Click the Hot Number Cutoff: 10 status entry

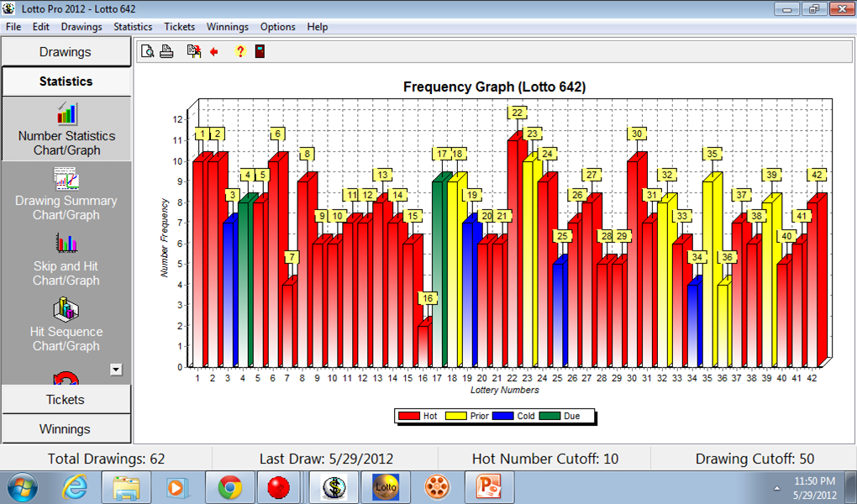point(545,459)
